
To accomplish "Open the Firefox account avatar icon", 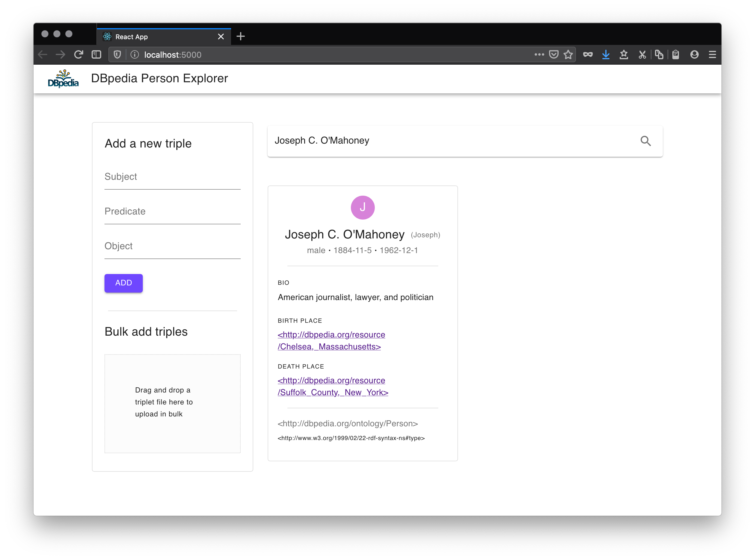I will tap(694, 54).
